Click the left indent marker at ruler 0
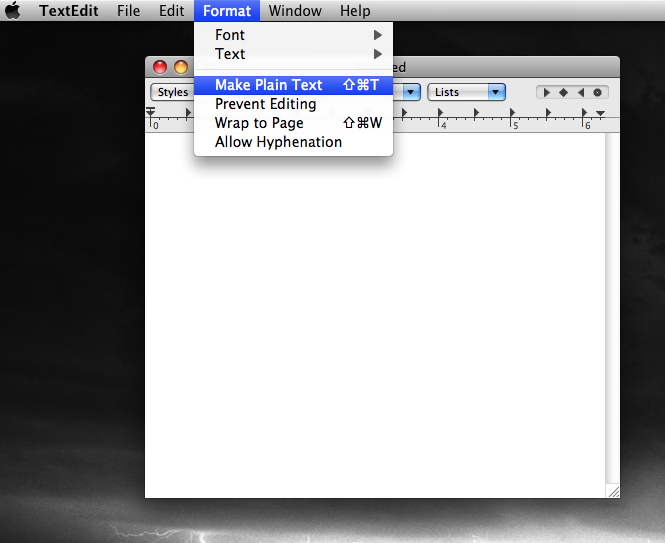The image size is (665, 543). click(x=151, y=112)
